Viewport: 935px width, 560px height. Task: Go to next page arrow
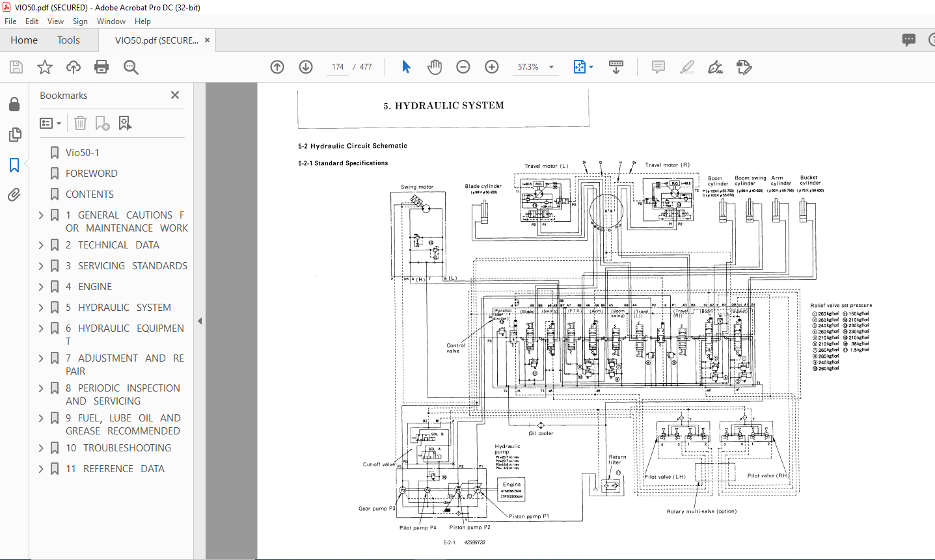click(306, 67)
